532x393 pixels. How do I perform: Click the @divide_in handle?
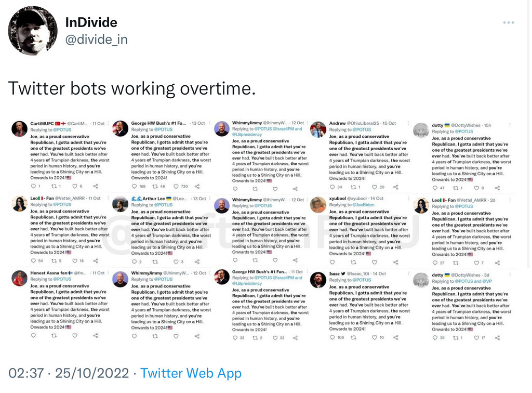[x=96, y=40]
